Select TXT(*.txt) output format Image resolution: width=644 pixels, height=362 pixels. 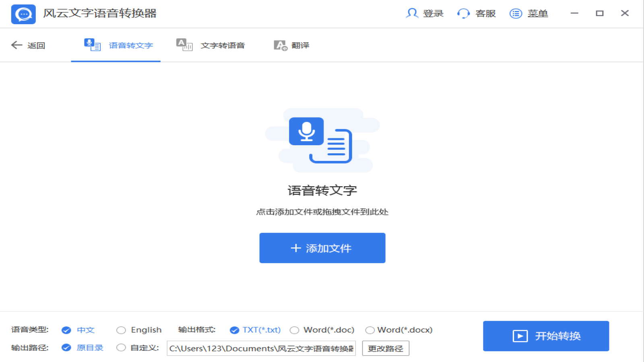click(x=234, y=330)
